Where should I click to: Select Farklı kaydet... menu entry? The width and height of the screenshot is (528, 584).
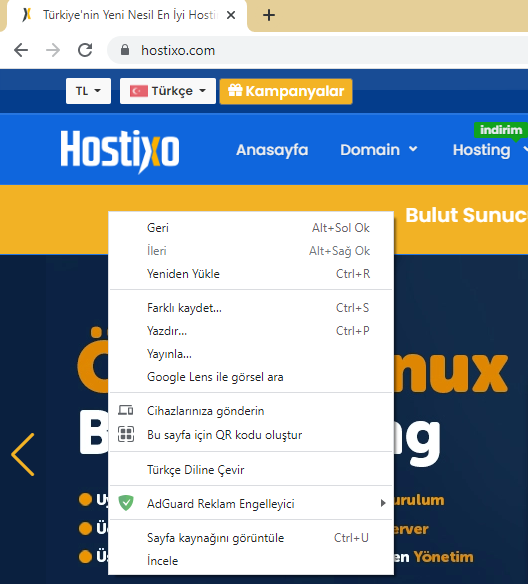click(x=251, y=308)
